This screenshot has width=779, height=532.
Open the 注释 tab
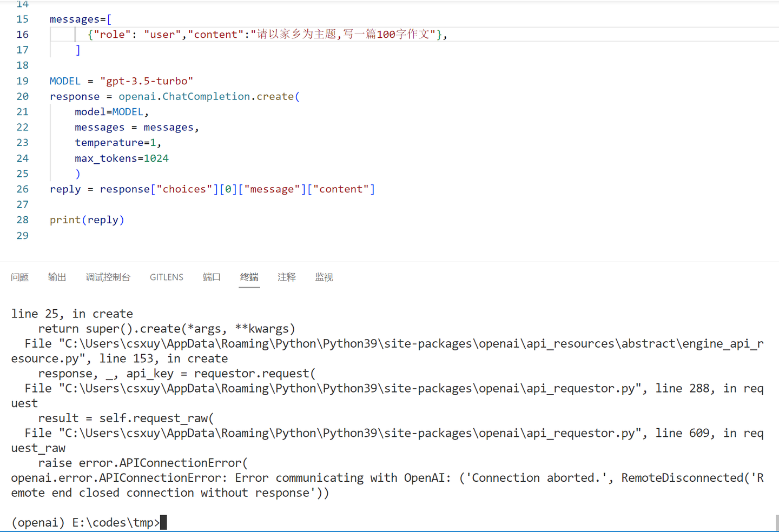coord(287,277)
